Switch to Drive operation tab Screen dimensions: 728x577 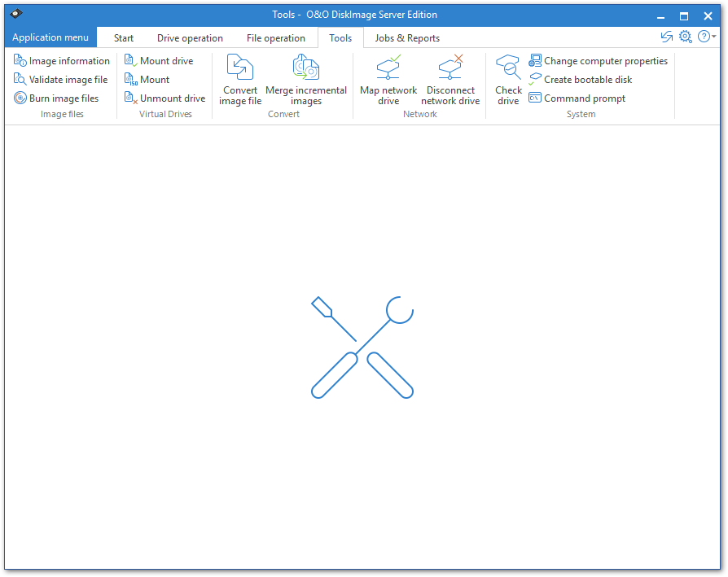click(x=190, y=38)
